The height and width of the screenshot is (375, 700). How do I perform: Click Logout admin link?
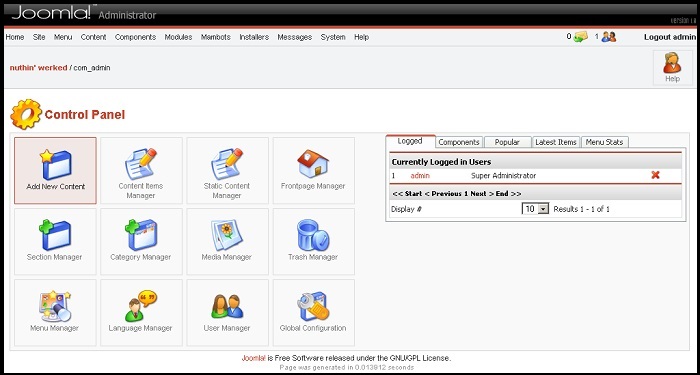(670, 37)
